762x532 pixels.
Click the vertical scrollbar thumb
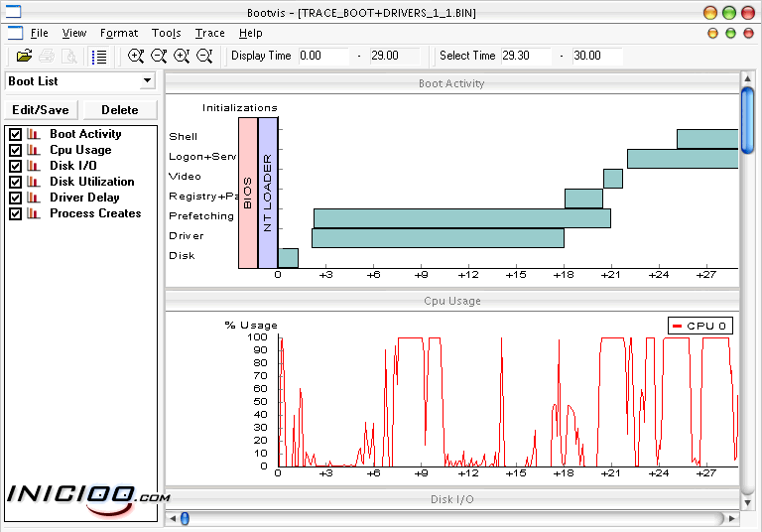tap(747, 120)
